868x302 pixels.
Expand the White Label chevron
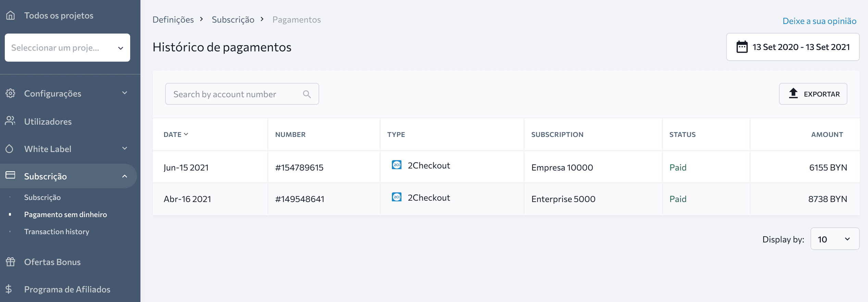[125, 149]
